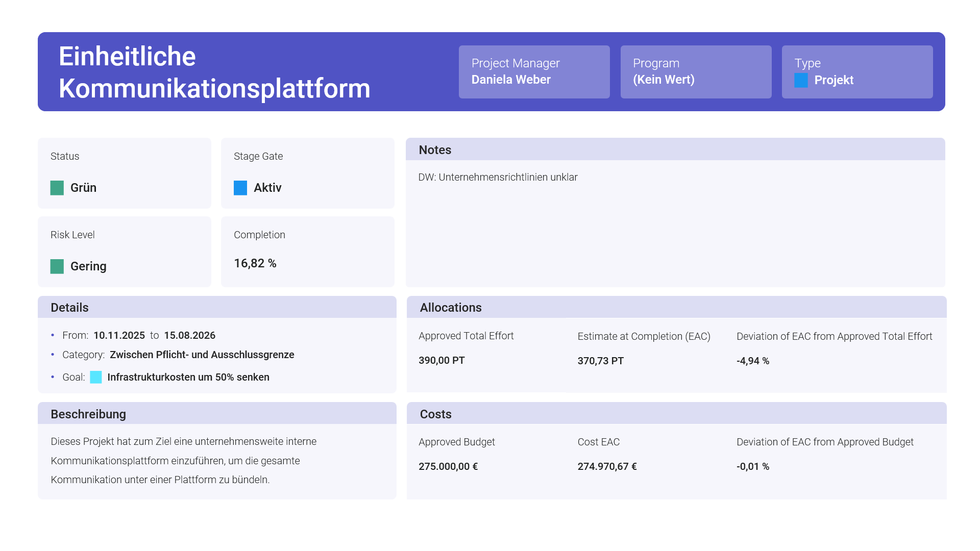
Task: Click the Stage Gate value Aktiv
Action: coord(267,188)
